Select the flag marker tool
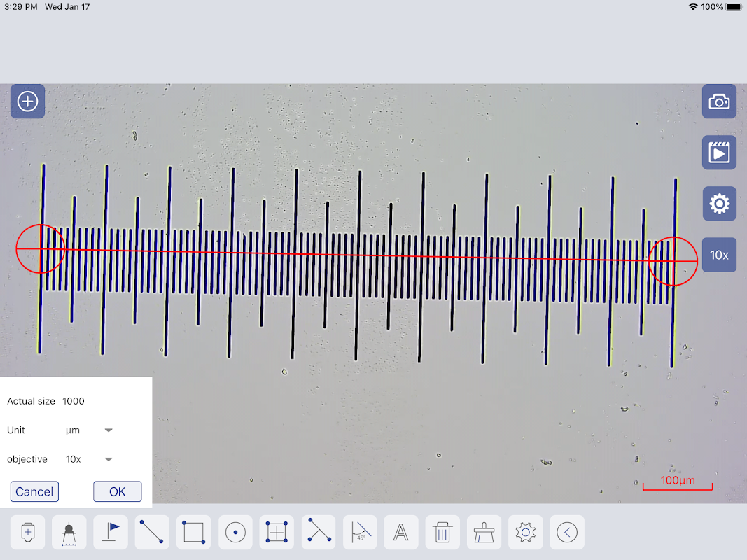Screen dimensions: 747x560 111,532
